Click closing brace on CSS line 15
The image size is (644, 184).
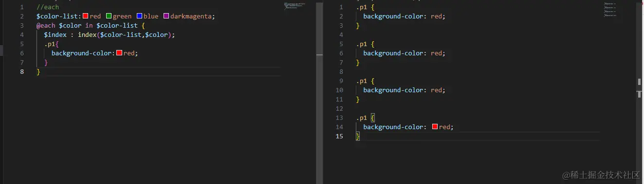point(358,136)
